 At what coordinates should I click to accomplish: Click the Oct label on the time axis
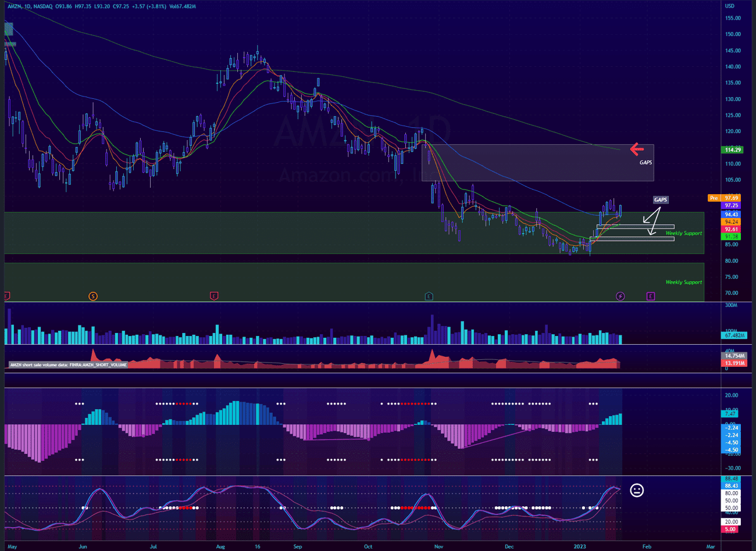(368, 547)
